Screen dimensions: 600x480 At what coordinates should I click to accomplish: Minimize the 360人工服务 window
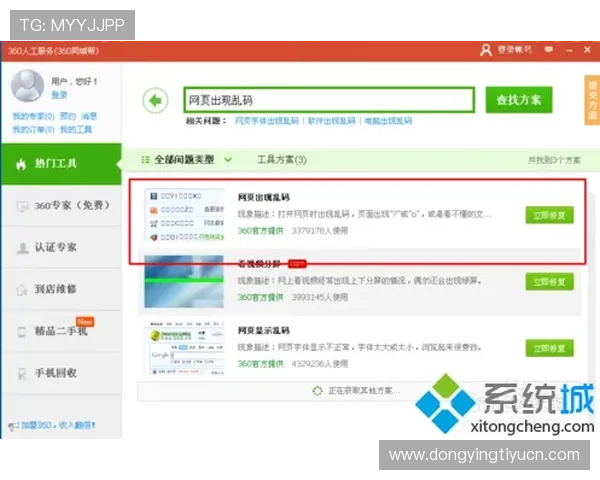[x=570, y=50]
